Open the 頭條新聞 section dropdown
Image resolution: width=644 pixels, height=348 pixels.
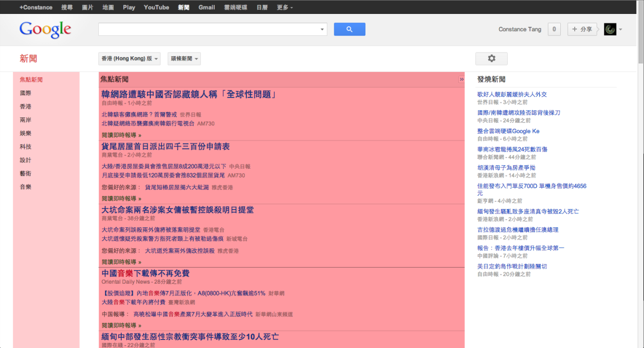point(184,58)
